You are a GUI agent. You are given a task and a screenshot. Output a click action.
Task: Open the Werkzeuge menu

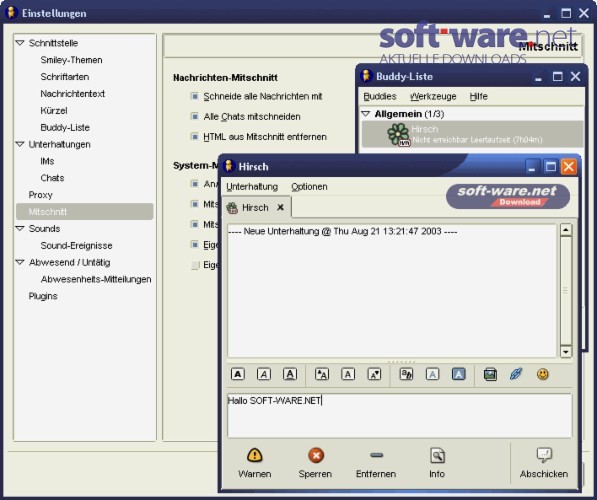tap(433, 96)
